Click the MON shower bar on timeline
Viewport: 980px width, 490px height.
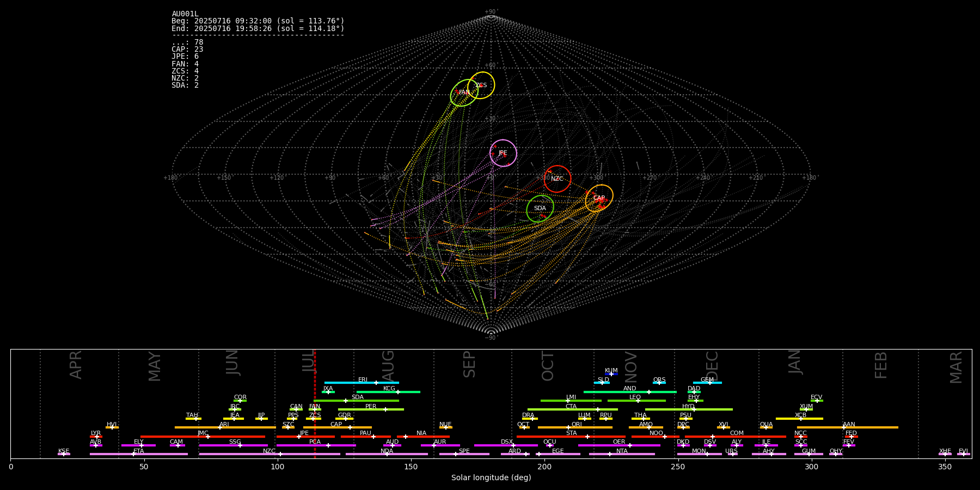[x=699, y=454]
